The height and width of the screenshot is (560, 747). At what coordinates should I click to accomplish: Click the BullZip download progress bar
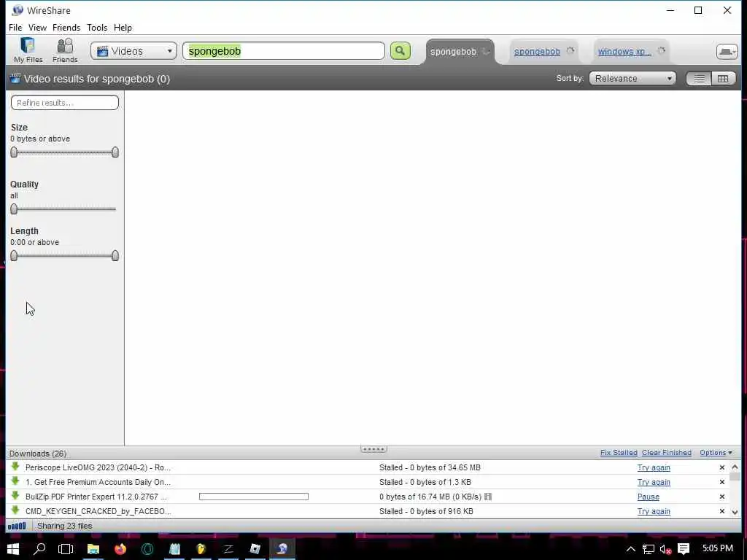(253, 497)
